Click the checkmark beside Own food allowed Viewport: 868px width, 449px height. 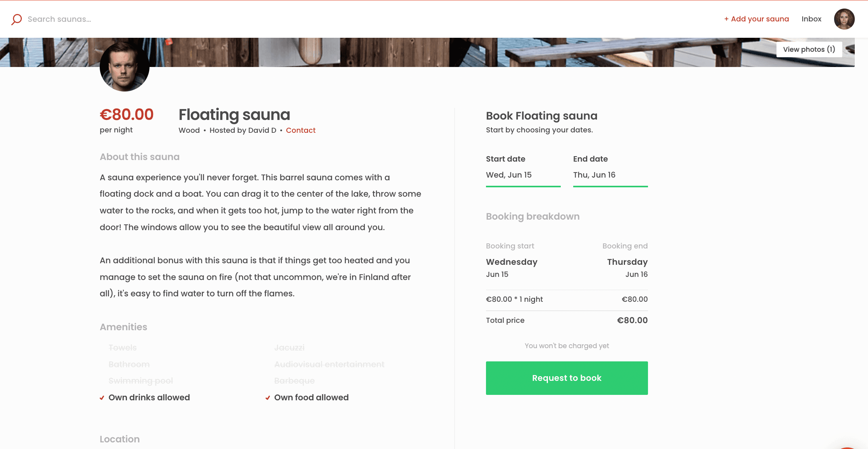[x=268, y=398]
